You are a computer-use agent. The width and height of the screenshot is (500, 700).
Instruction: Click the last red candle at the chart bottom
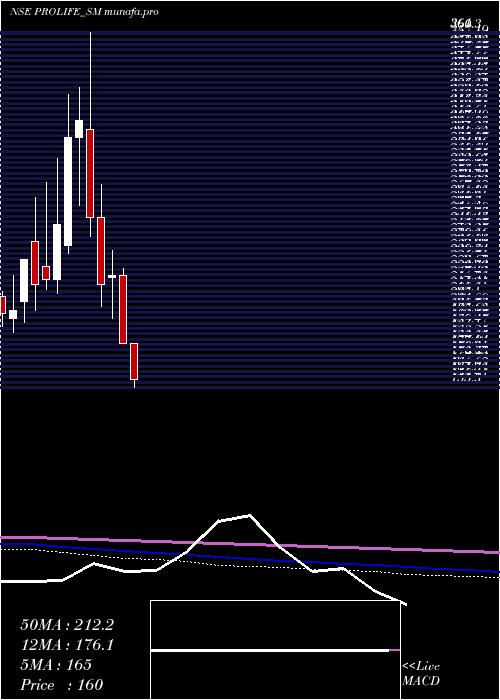[134, 361]
